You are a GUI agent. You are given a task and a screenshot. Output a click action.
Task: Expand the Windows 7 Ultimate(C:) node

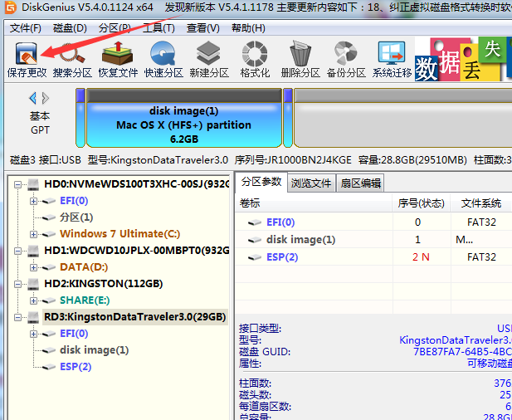coord(33,234)
